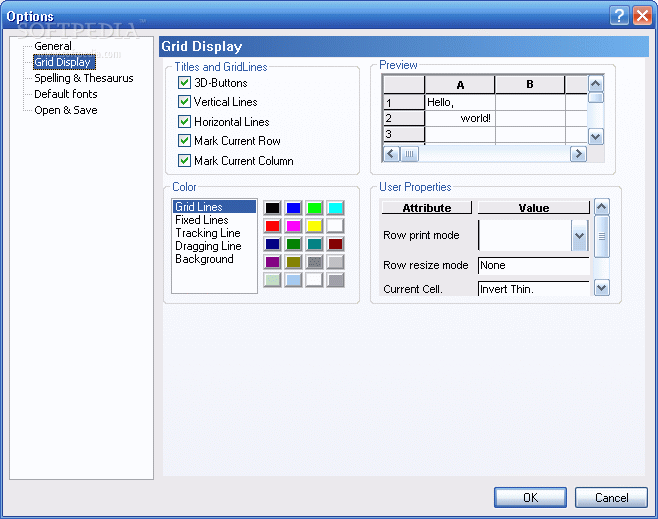Click User Properties scroll down arrow
Image resolution: width=658 pixels, height=519 pixels.
601,288
